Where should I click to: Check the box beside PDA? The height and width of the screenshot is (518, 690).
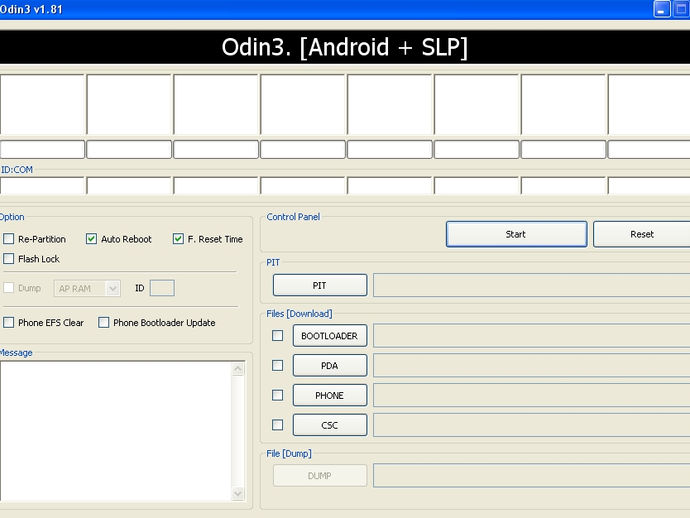click(278, 366)
